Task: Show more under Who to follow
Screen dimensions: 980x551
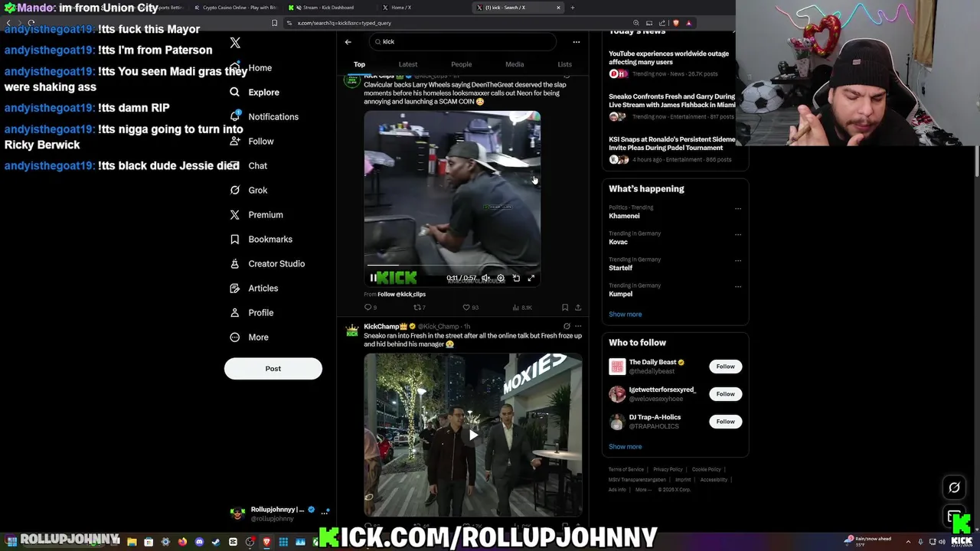Action: [x=626, y=447]
